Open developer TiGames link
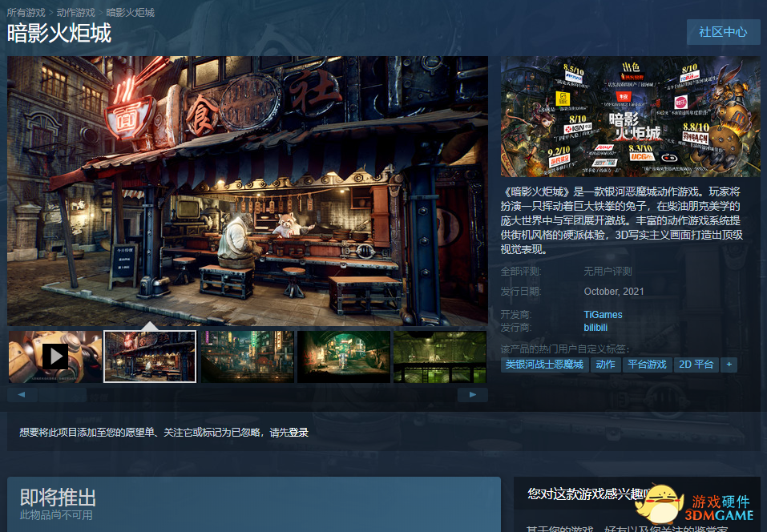Image resolution: width=767 pixels, height=532 pixels. click(x=603, y=314)
